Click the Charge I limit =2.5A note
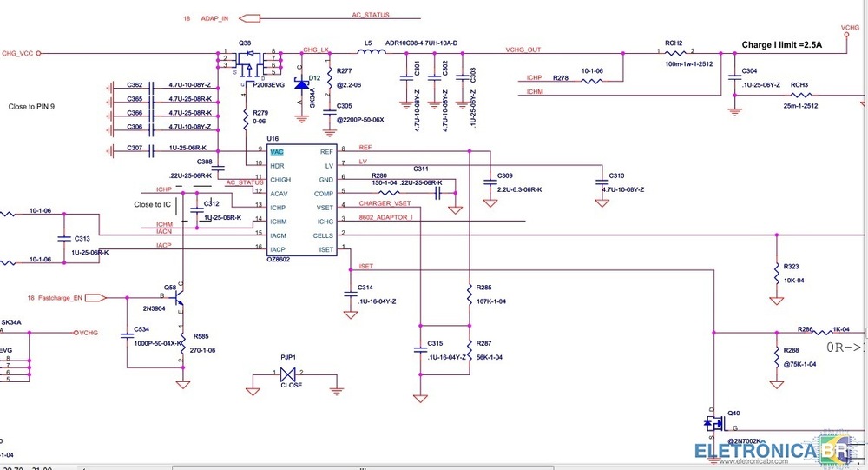868x470 pixels. [x=781, y=44]
